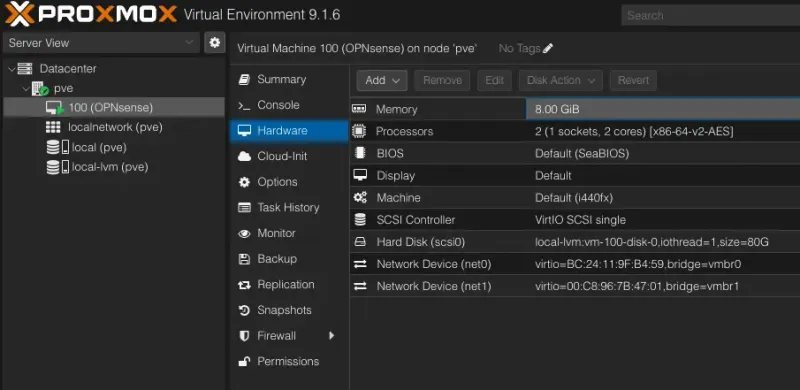Open the Permissions tab
This screenshot has width=800, height=390.
click(289, 361)
